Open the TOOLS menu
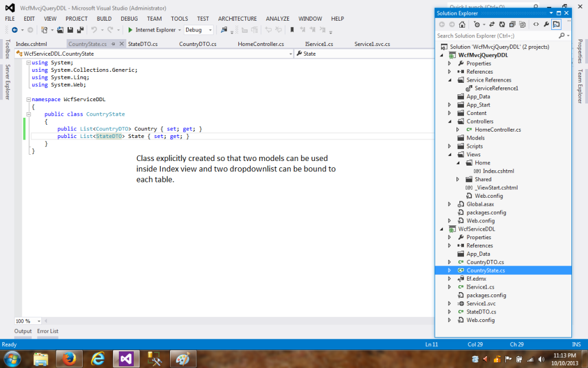Image resolution: width=588 pixels, height=368 pixels. click(x=179, y=18)
